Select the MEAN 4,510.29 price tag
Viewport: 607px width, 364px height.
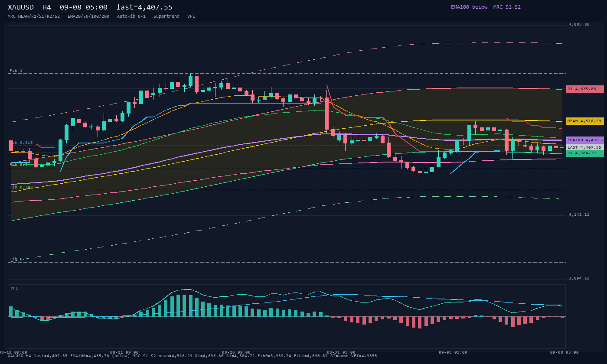click(x=585, y=121)
